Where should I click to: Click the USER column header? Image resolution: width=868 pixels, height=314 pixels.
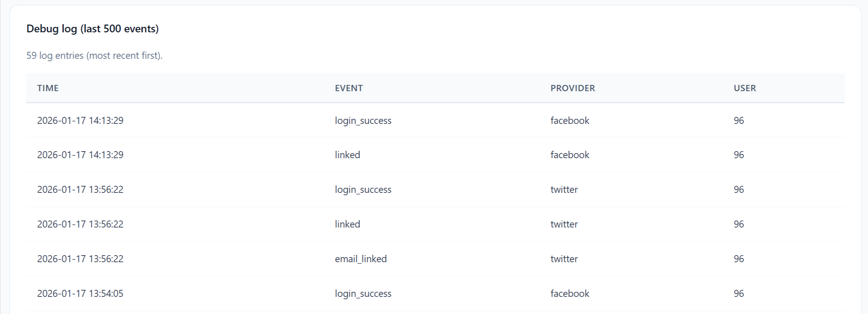(745, 88)
